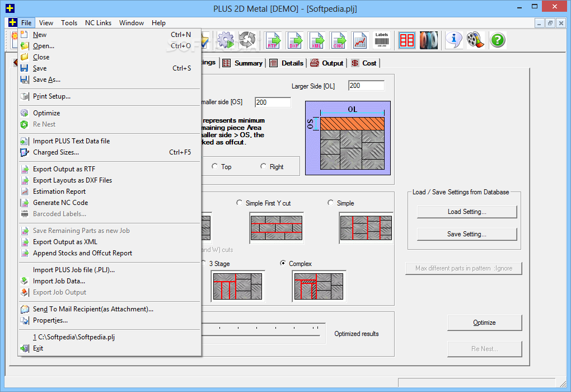Click the Cost tab dollar icon
571x392 pixels.
click(x=355, y=63)
